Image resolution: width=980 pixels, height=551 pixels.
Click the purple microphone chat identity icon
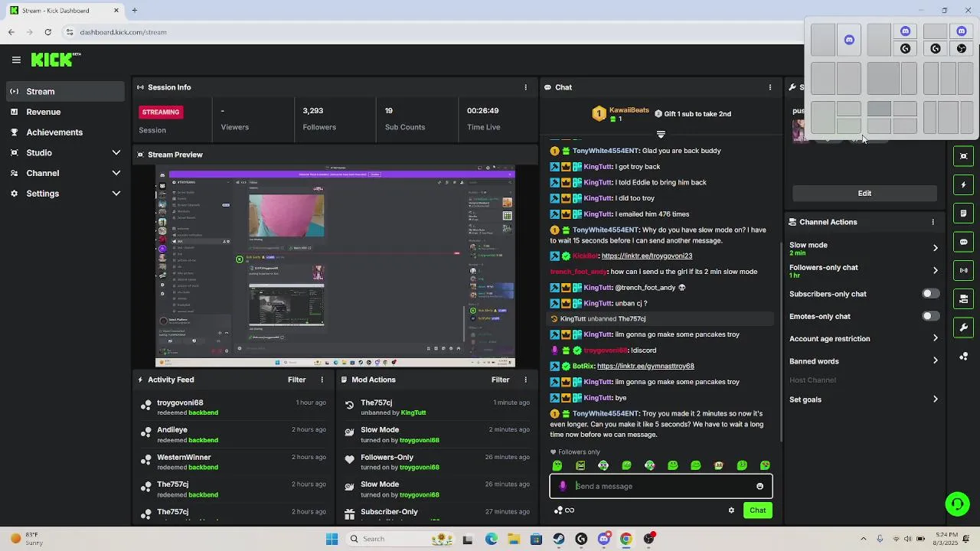coord(563,486)
